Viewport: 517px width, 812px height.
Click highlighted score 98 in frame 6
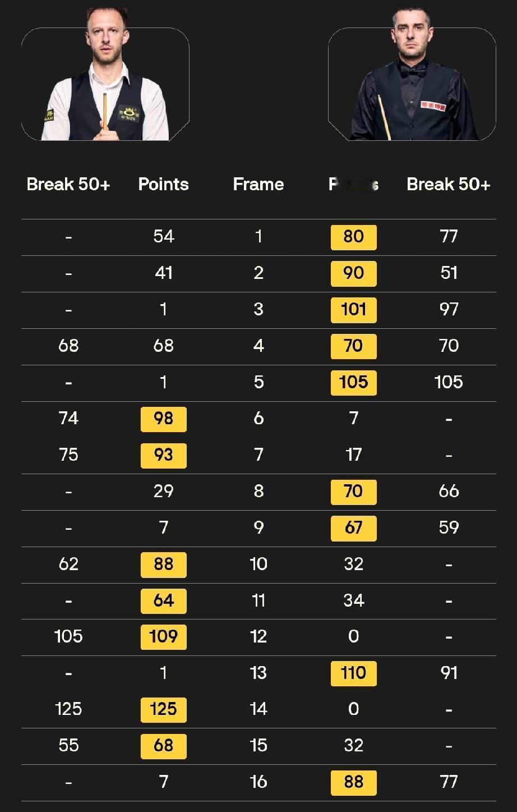(163, 419)
